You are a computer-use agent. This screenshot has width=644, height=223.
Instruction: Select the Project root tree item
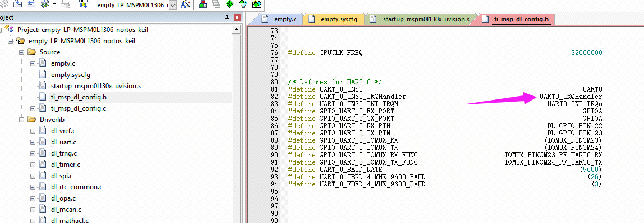(82, 30)
